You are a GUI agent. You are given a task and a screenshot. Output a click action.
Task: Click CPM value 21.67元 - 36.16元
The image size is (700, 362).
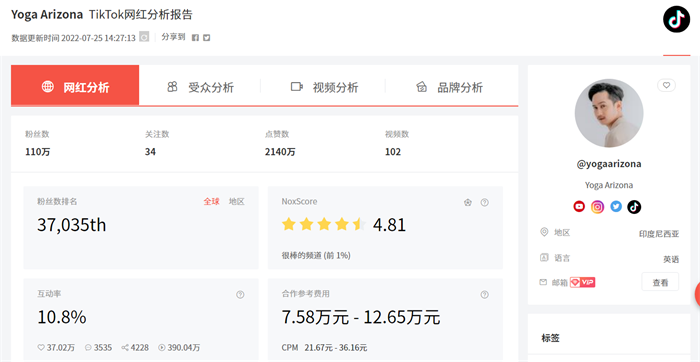[x=336, y=347]
